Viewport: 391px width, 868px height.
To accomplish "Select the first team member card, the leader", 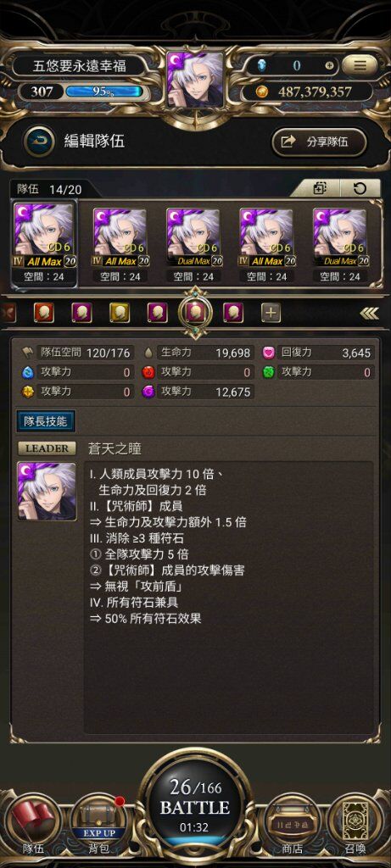I will [44, 243].
